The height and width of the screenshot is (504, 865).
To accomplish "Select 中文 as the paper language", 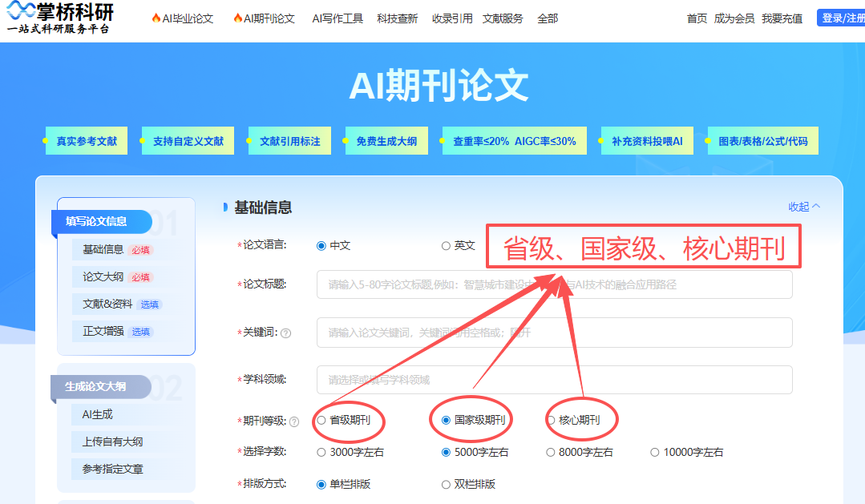I will point(333,245).
